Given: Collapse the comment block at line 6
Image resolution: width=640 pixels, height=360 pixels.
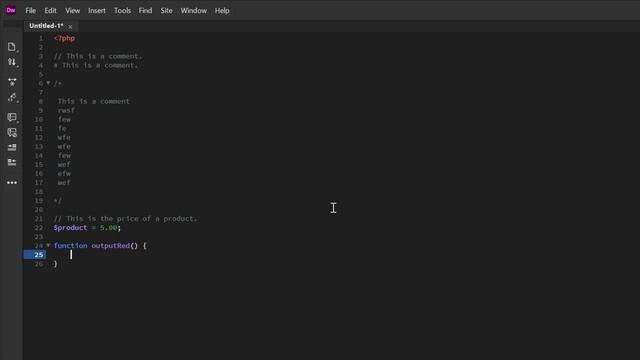Looking at the screenshot, I should coord(48,83).
